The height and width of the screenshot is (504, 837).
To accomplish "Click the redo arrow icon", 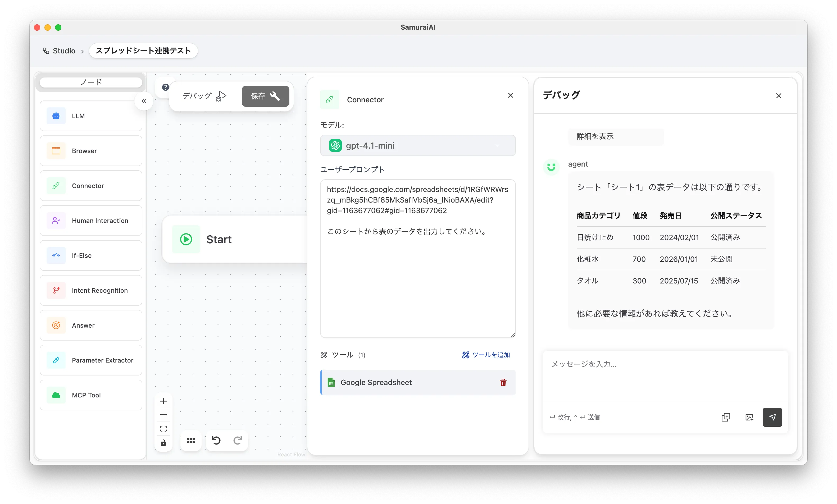I will click(x=238, y=441).
